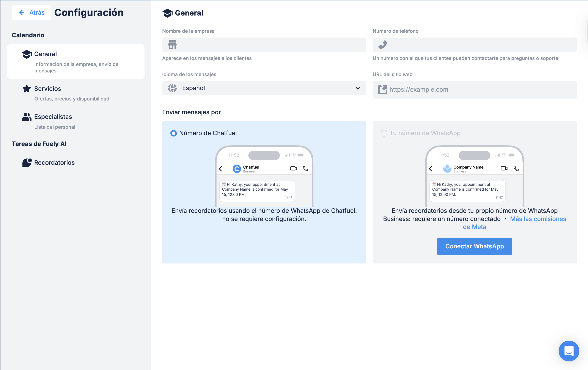Open the Idioma de los mensajes dropdown
The image size is (588, 370).
click(264, 88)
